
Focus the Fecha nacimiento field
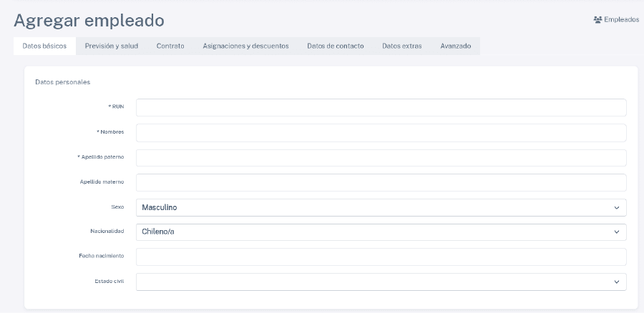pyautogui.click(x=381, y=257)
